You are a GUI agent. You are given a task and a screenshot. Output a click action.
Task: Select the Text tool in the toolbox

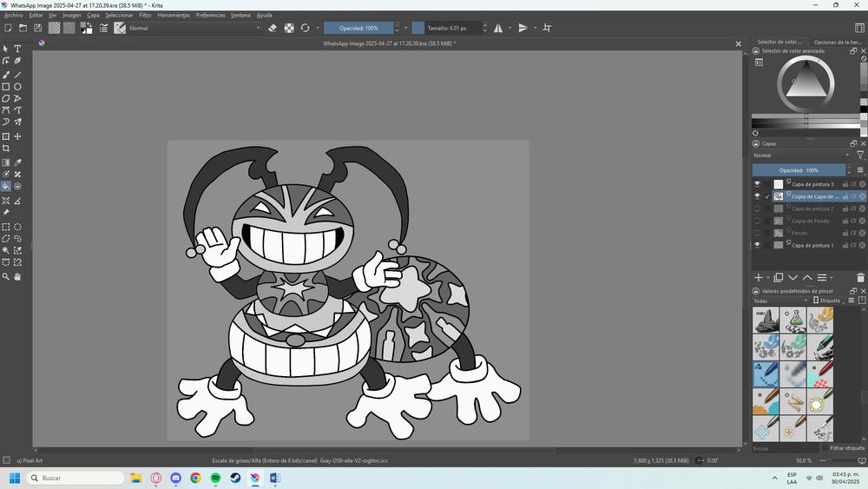(17, 49)
